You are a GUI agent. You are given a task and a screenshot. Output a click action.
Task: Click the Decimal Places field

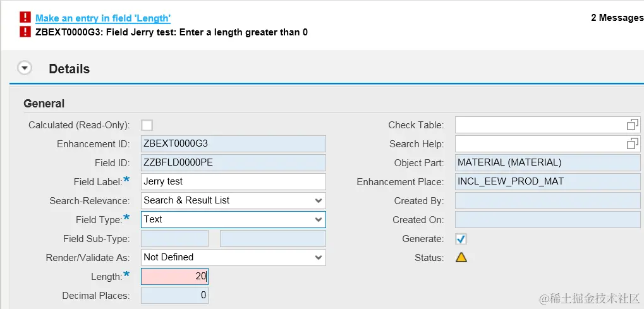pos(174,295)
